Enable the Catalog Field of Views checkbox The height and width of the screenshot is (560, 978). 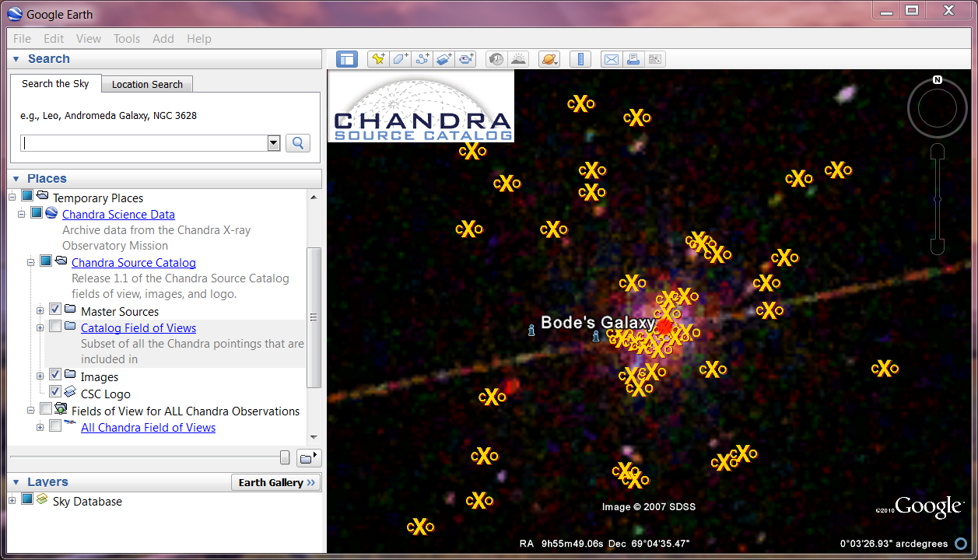[x=55, y=327]
